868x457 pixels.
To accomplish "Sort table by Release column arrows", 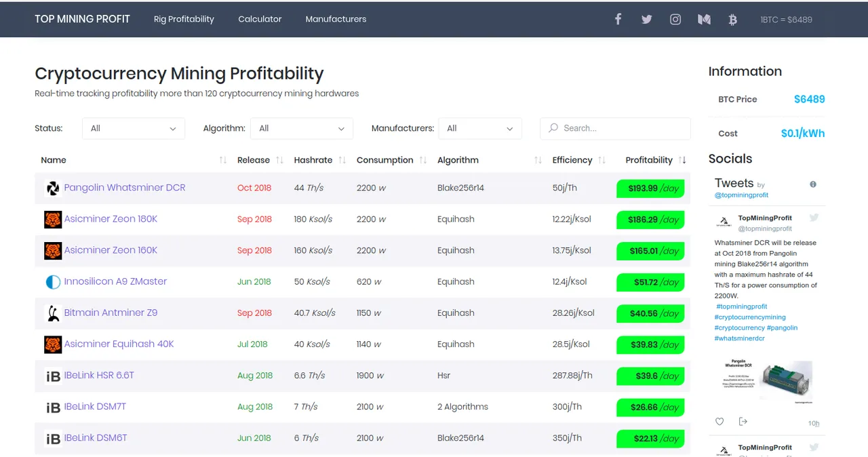I will coord(279,160).
